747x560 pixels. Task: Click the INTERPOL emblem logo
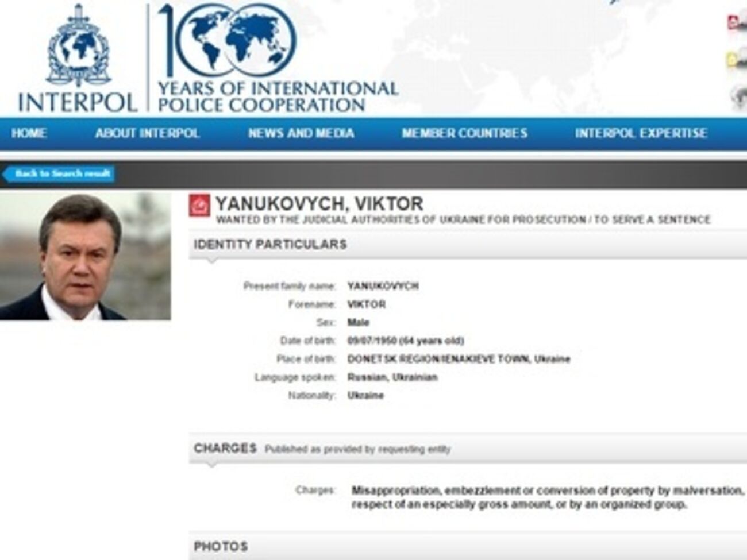point(78,57)
